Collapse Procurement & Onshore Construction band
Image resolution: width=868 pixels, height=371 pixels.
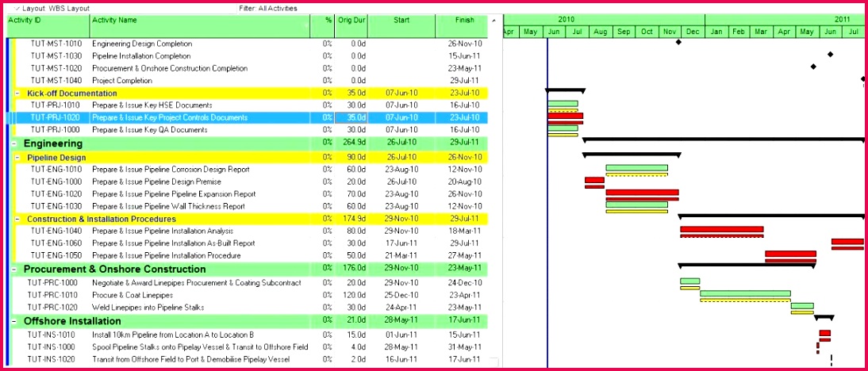[13, 270]
